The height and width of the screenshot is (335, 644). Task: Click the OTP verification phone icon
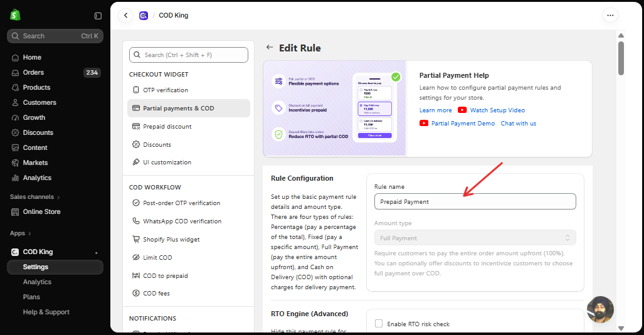tap(136, 90)
